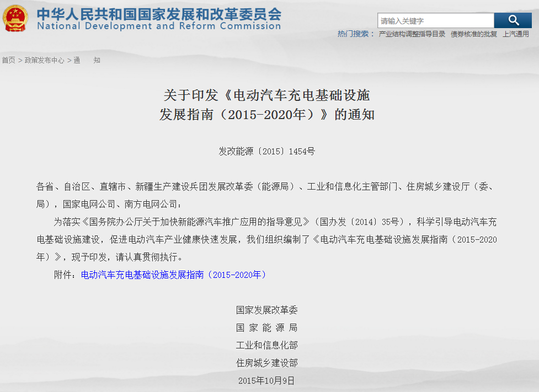
Task: Select the 通知 breadcrumb item
Action: 87,60
